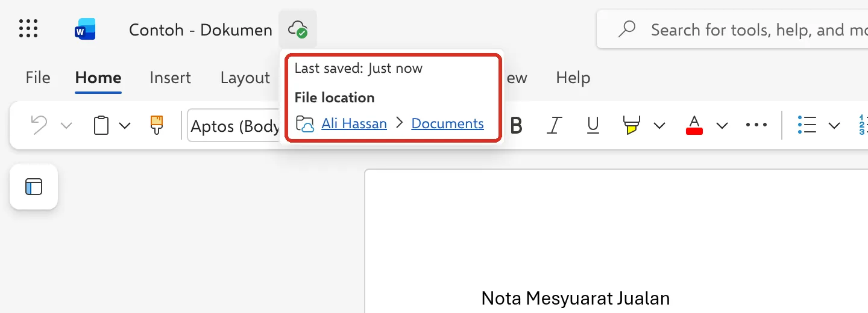Click the Word app logo
Viewport: 868px width, 313px height.
85,29
